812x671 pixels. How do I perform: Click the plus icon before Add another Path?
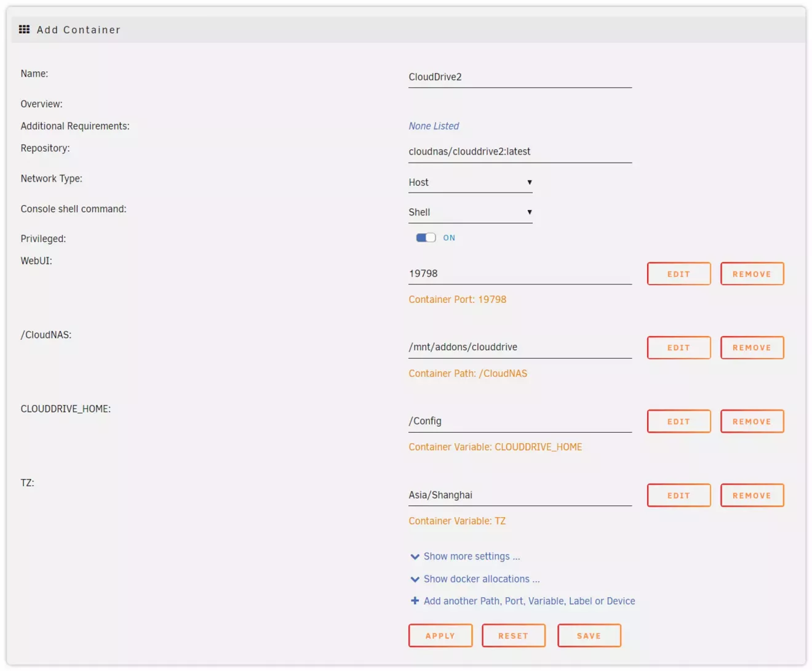coord(415,601)
